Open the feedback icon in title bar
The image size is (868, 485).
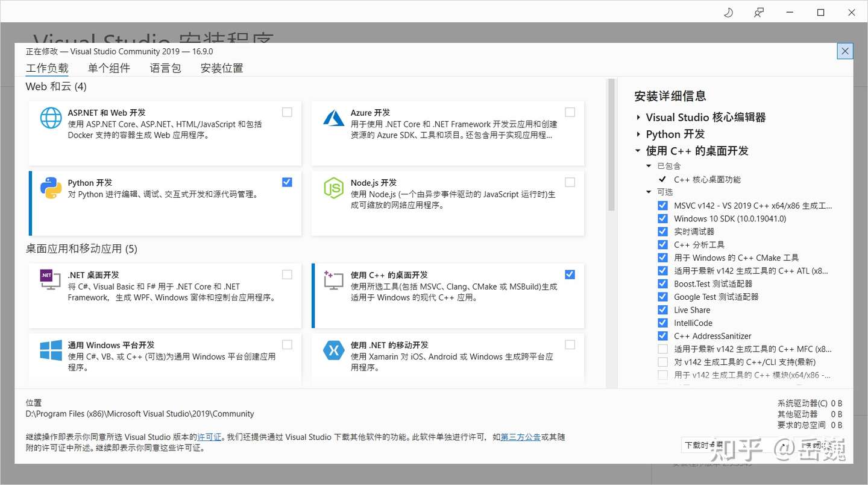[x=759, y=12]
